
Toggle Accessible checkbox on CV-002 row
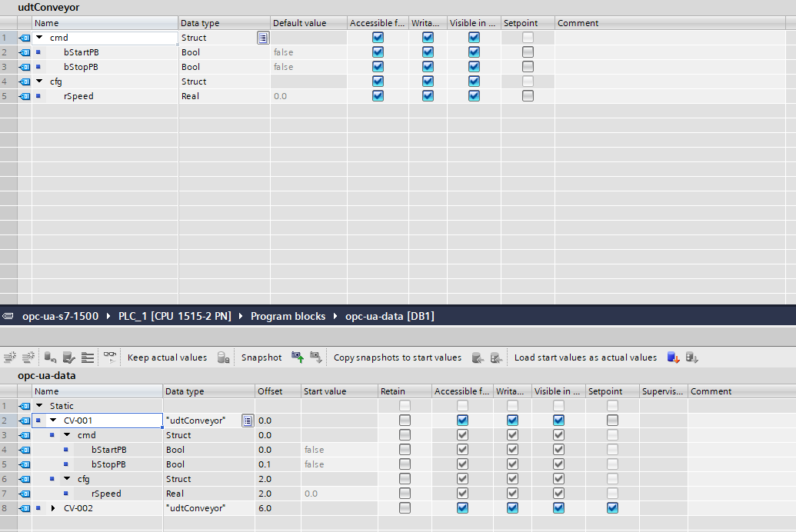(462, 507)
